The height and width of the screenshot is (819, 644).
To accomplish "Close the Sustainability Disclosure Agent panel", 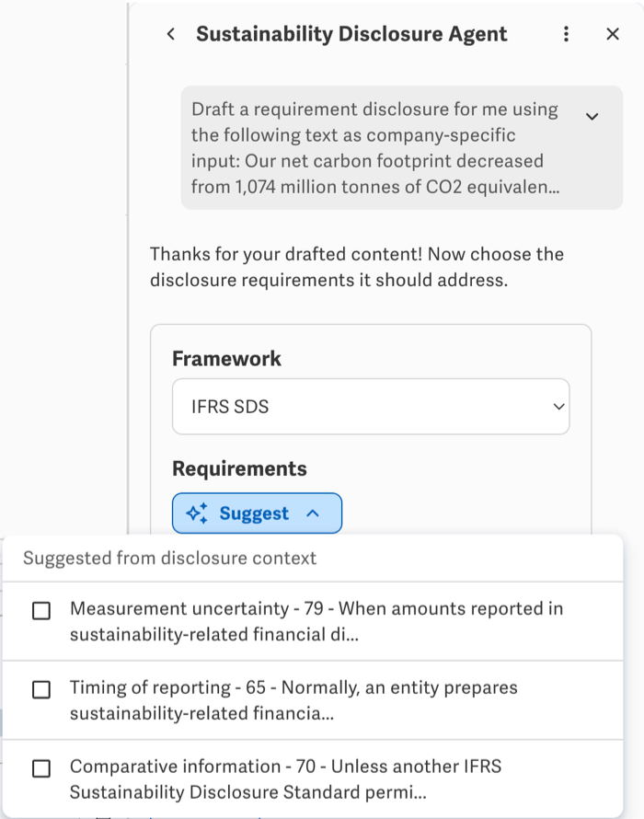I will tap(612, 34).
